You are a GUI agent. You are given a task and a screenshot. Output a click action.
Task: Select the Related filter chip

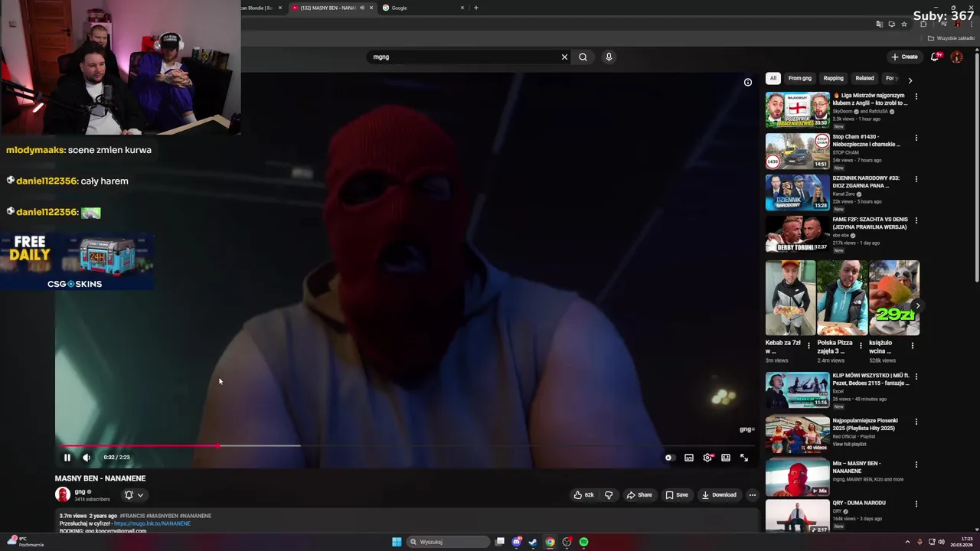pos(865,78)
